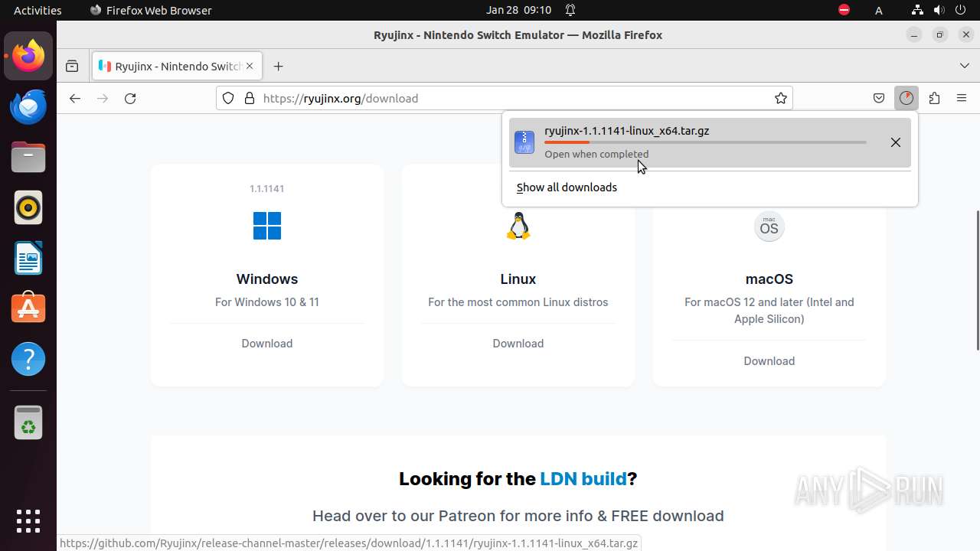Open Firefox Web Browser app menu
The image size is (980, 551).
151,10
